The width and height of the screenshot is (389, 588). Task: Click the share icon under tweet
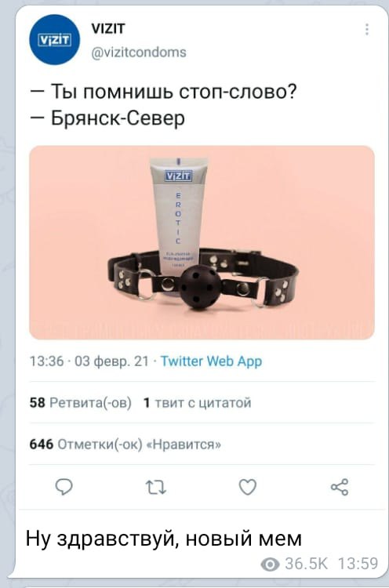click(x=340, y=487)
